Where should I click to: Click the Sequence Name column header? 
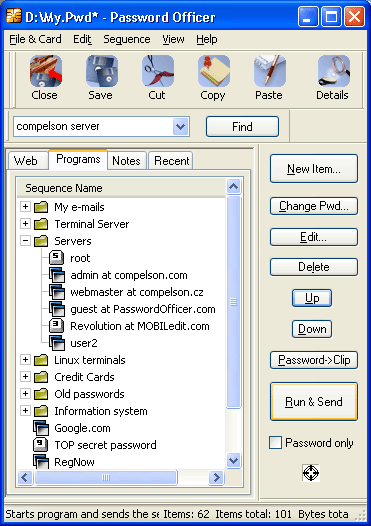pos(121,188)
